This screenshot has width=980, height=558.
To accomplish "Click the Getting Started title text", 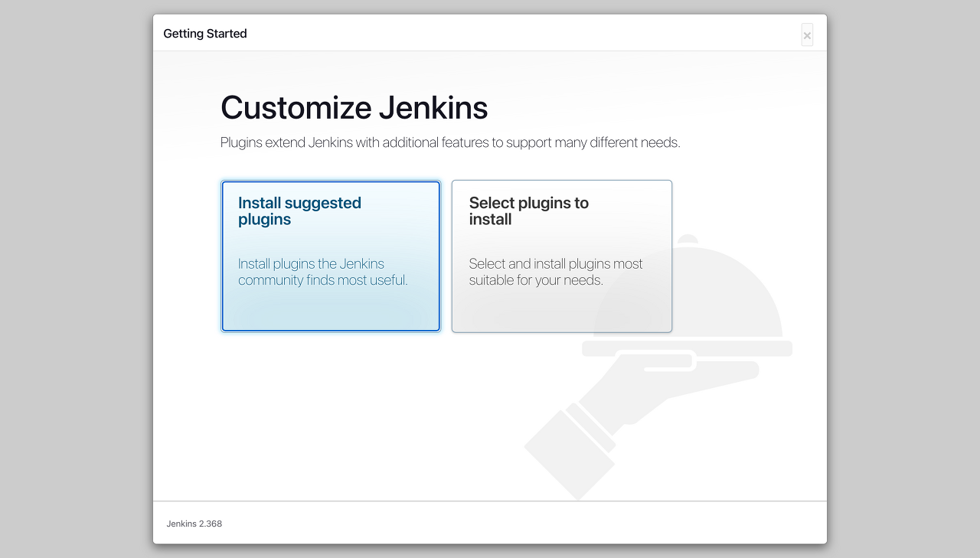I will click(205, 34).
